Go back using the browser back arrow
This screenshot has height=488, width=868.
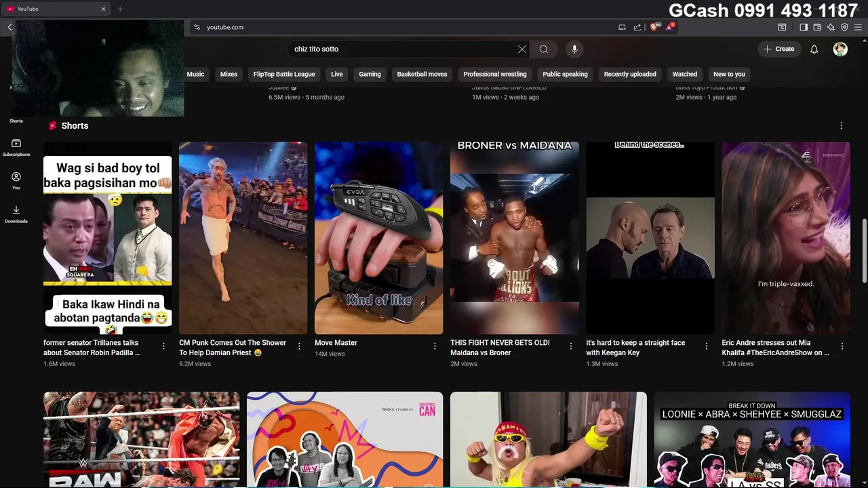[9, 27]
